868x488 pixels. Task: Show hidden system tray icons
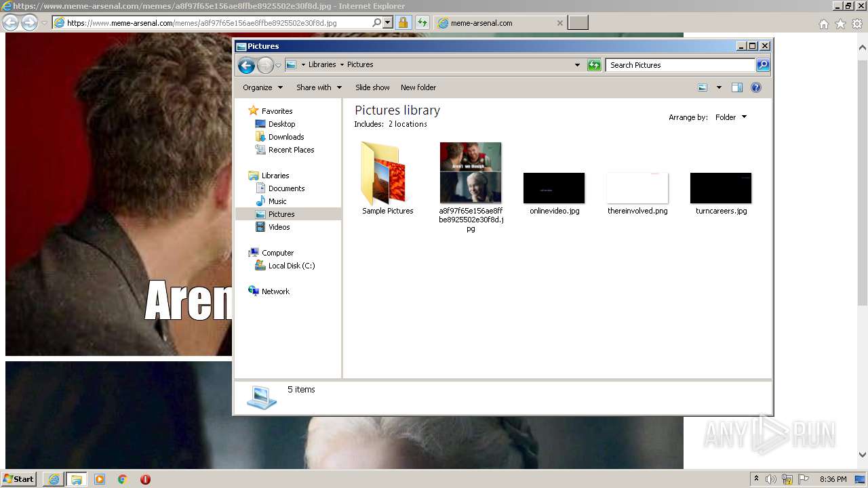(x=757, y=479)
